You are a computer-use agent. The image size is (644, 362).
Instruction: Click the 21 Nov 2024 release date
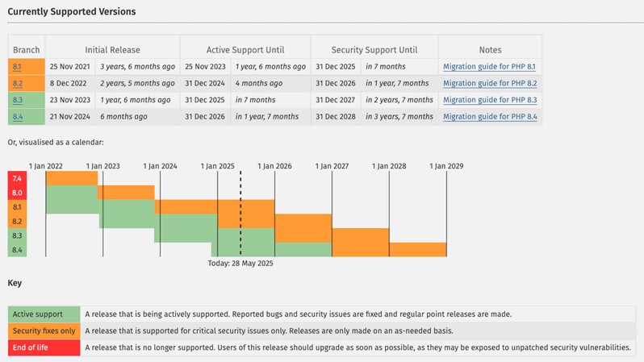click(70, 117)
